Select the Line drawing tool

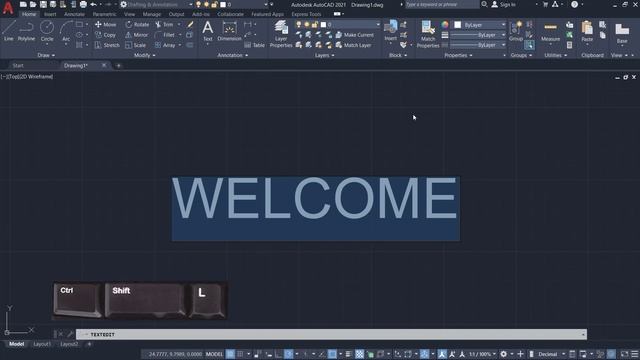click(x=9, y=31)
